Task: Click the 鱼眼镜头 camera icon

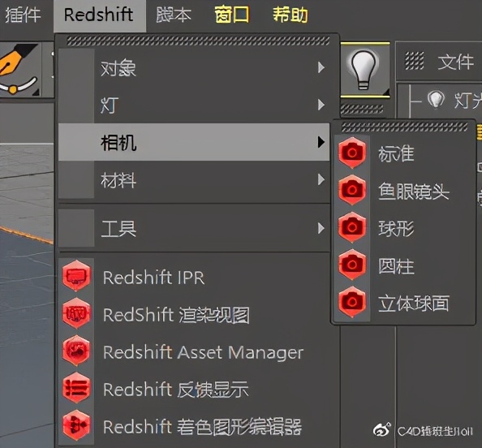Action: 352,190
